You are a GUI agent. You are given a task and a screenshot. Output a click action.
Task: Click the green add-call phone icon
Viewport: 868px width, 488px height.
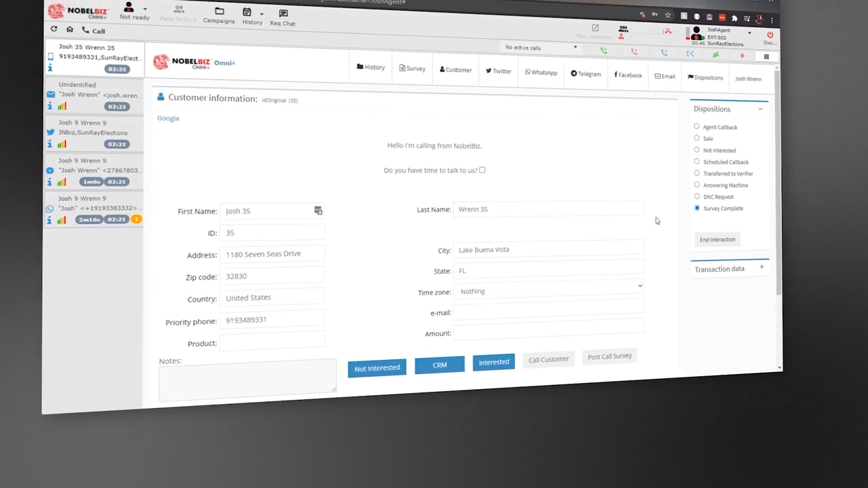pos(604,51)
